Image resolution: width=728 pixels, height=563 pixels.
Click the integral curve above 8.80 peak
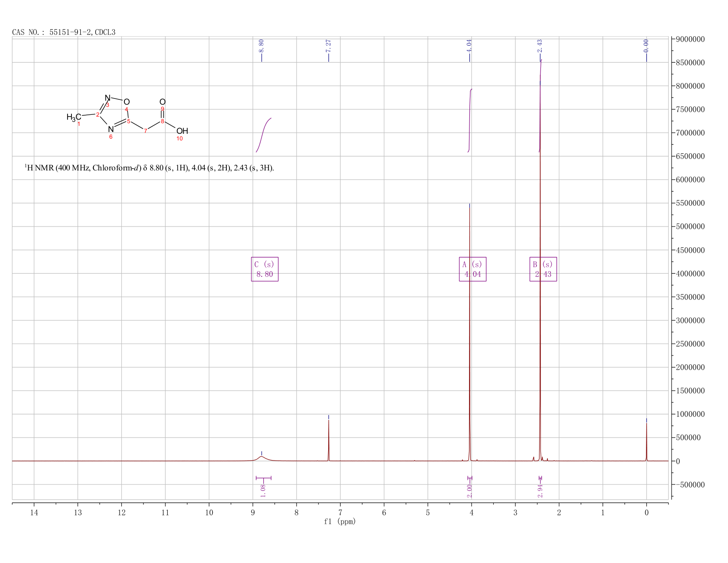263,135
